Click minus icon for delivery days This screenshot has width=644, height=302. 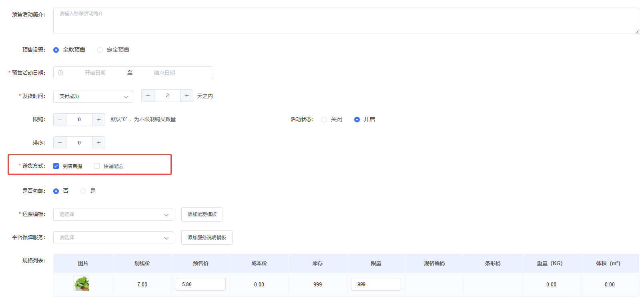point(148,96)
